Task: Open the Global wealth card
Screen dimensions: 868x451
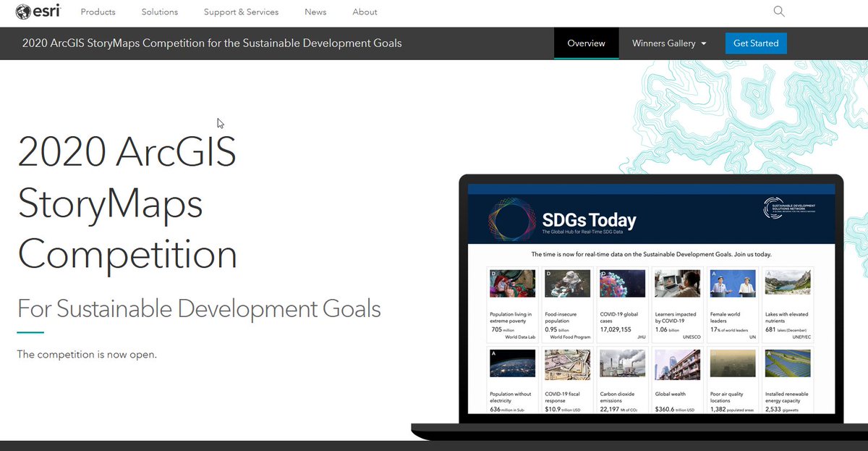Action: pyautogui.click(x=678, y=380)
